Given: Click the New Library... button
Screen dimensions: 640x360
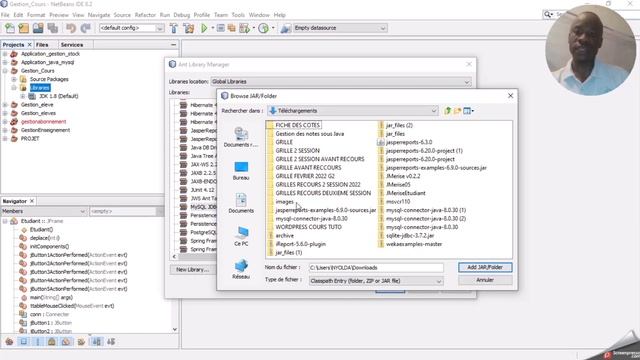Looking at the screenshot, I should [x=192, y=270].
